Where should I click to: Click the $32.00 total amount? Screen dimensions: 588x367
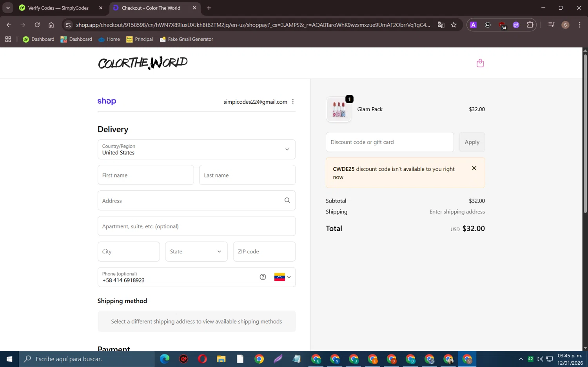pyautogui.click(x=474, y=228)
